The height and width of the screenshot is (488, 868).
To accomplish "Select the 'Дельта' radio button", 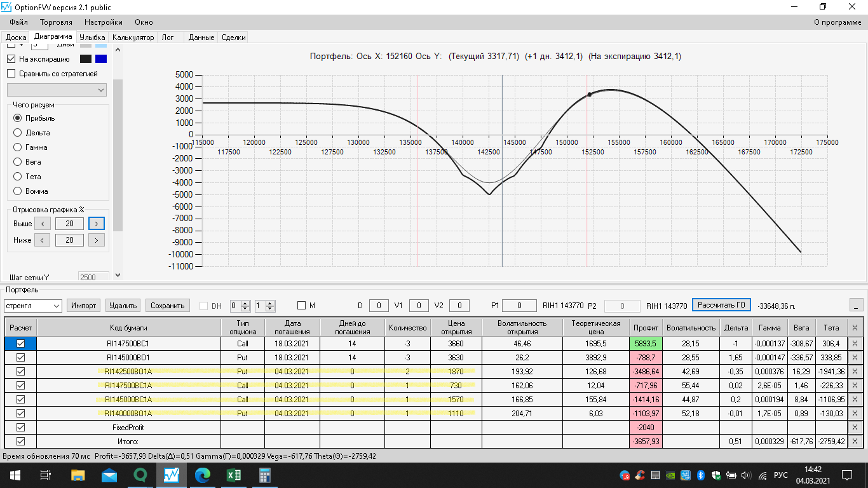I will tap(18, 133).
